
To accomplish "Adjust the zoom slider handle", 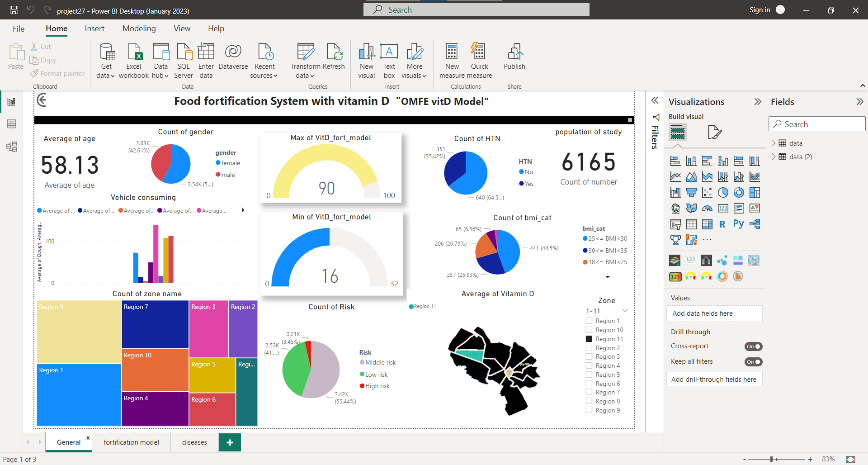I will pos(772,459).
